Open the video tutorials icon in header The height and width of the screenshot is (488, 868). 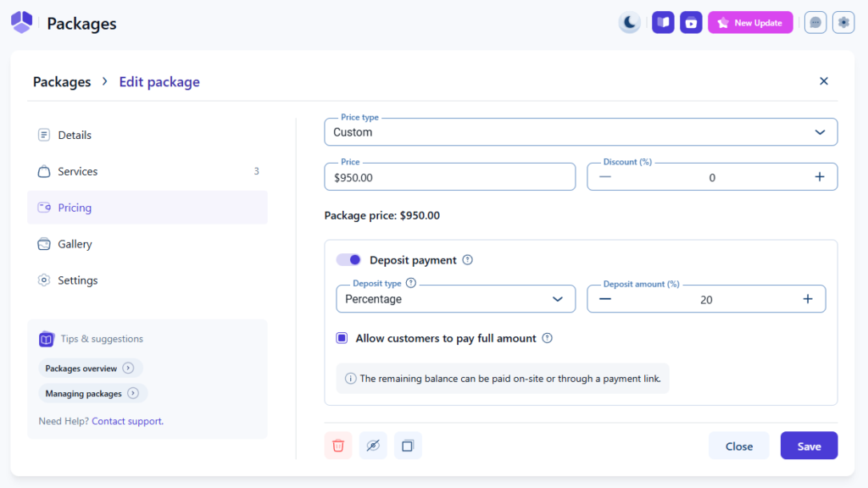pos(691,23)
